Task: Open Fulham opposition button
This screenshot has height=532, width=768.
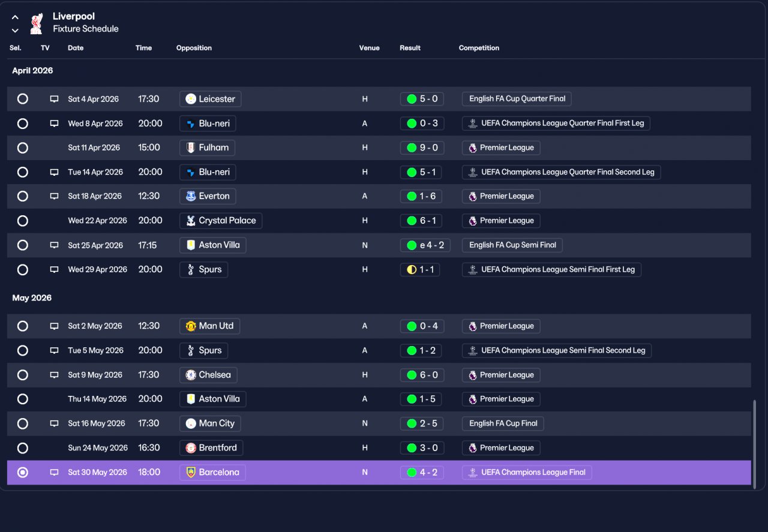Action: [208, 148]
